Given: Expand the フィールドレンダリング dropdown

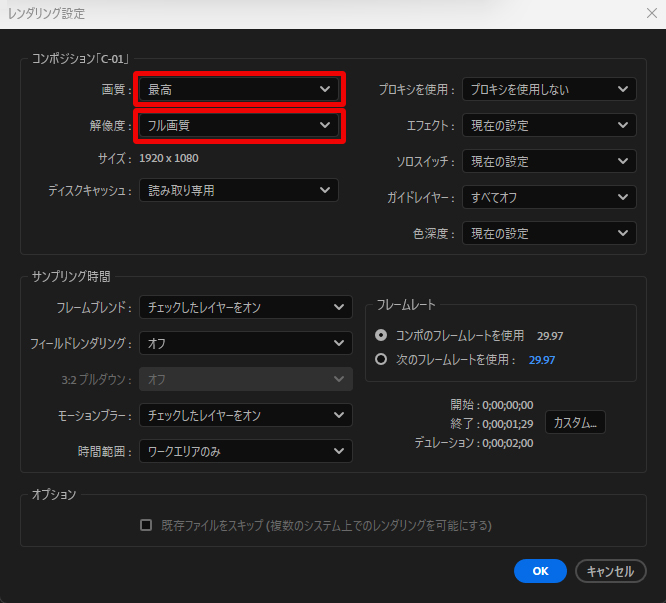Looking at the screenshot, I should pos(245,343).
